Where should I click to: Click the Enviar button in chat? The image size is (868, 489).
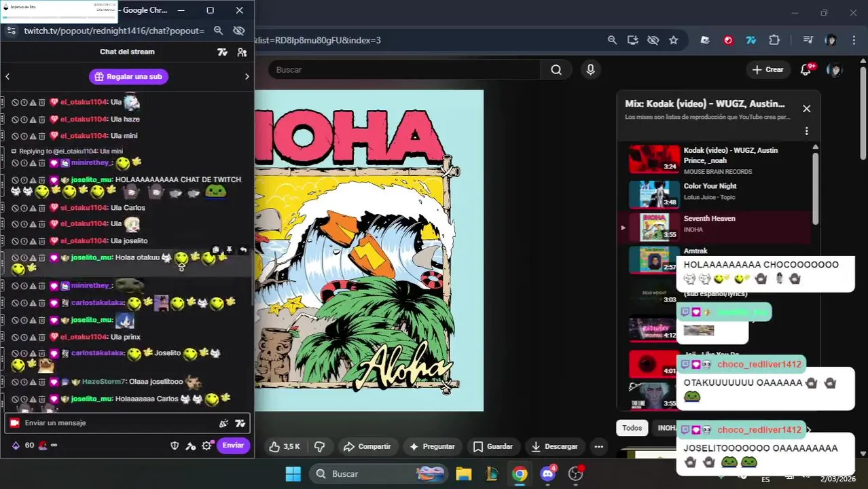[x=233, y=446]
